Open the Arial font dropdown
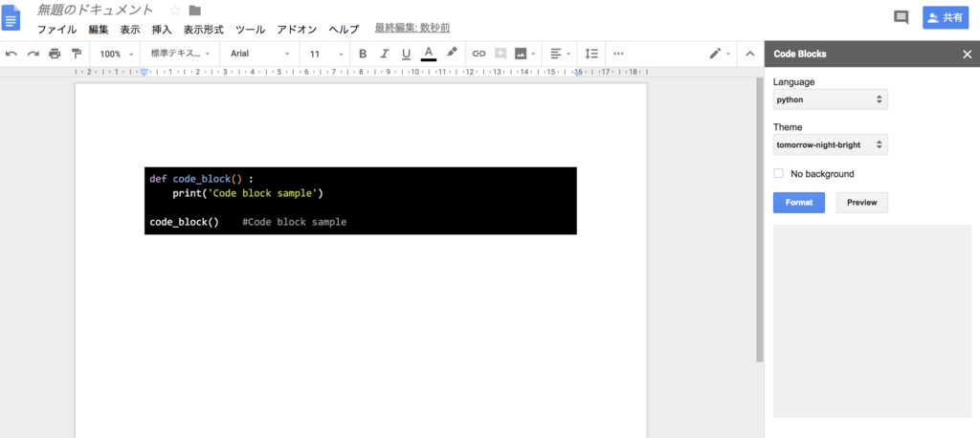The image size is (980, 438). tap(260, 54)
